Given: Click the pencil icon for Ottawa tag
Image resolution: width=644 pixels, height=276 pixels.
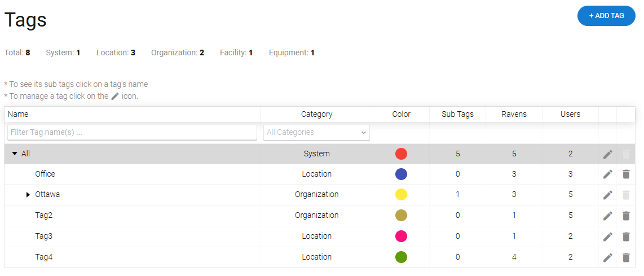Looking at the screenshot, I should pos(607,195).
